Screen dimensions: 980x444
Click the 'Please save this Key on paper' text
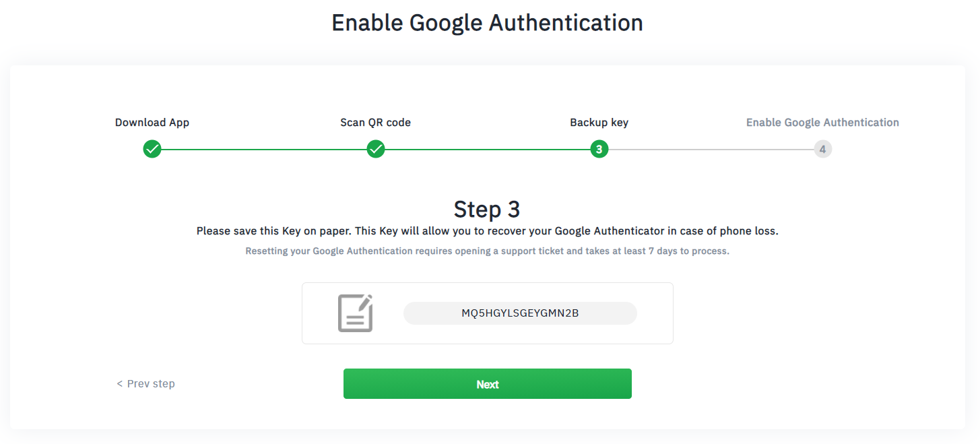(273, 231)
